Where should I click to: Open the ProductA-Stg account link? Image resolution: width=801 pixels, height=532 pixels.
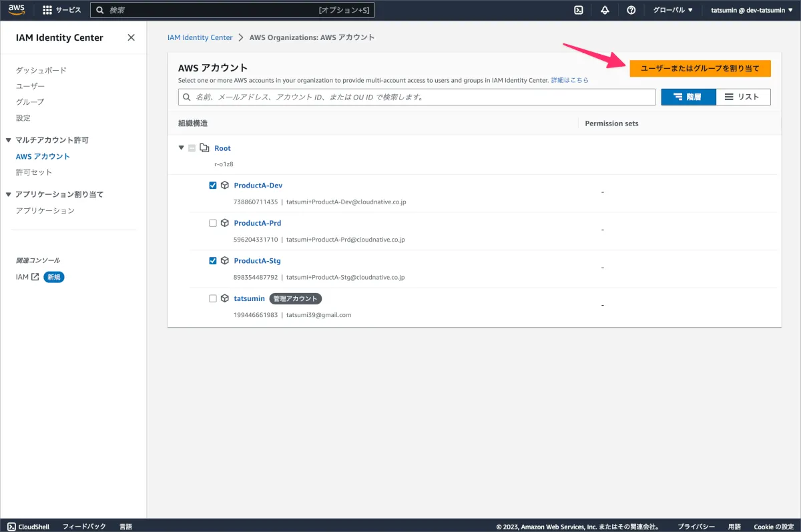point(257,261)
